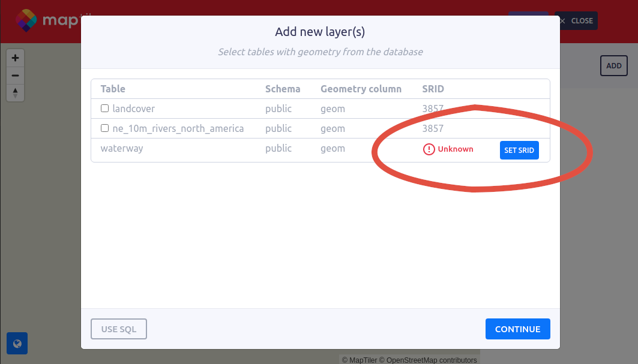
Task: Close the panel using the CLOSE button
Action: click(576, 21)
